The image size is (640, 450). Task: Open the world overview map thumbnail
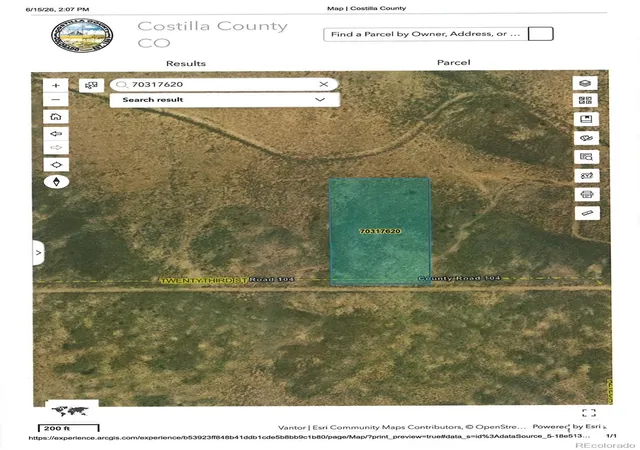70,410
